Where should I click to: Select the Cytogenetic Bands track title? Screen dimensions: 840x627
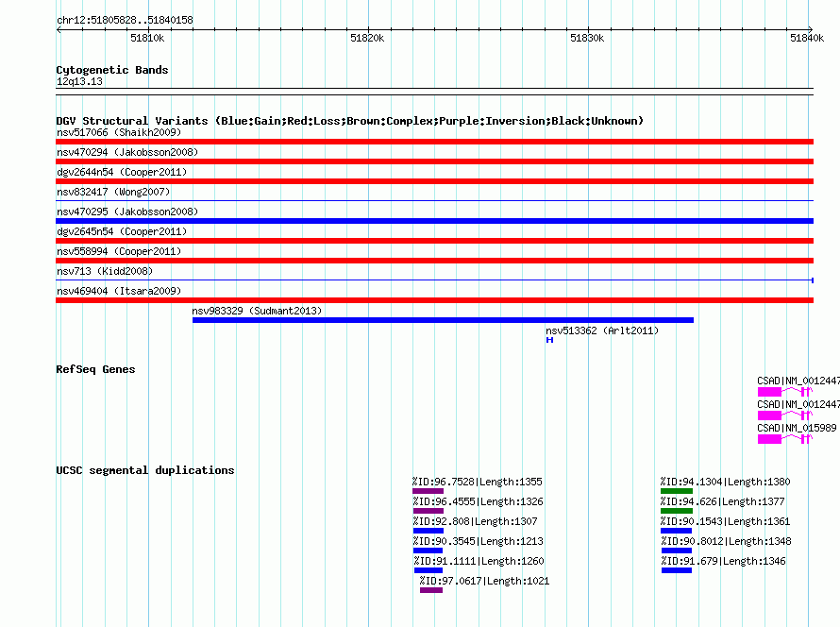pos(112,70)
